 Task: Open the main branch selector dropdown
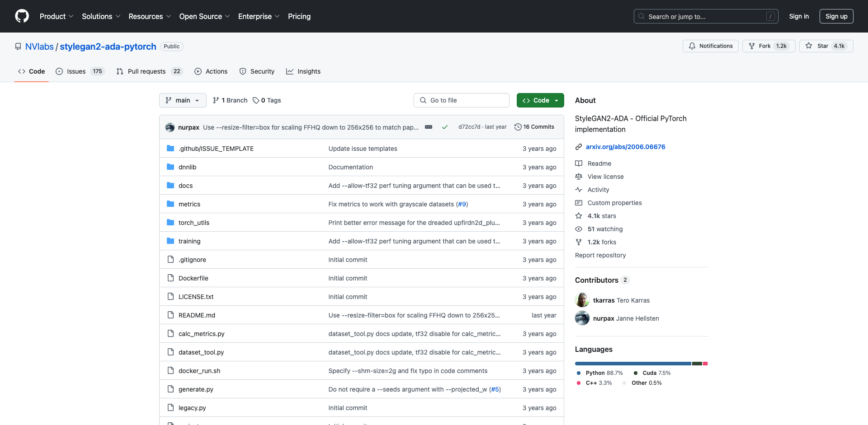coord(183,100)
